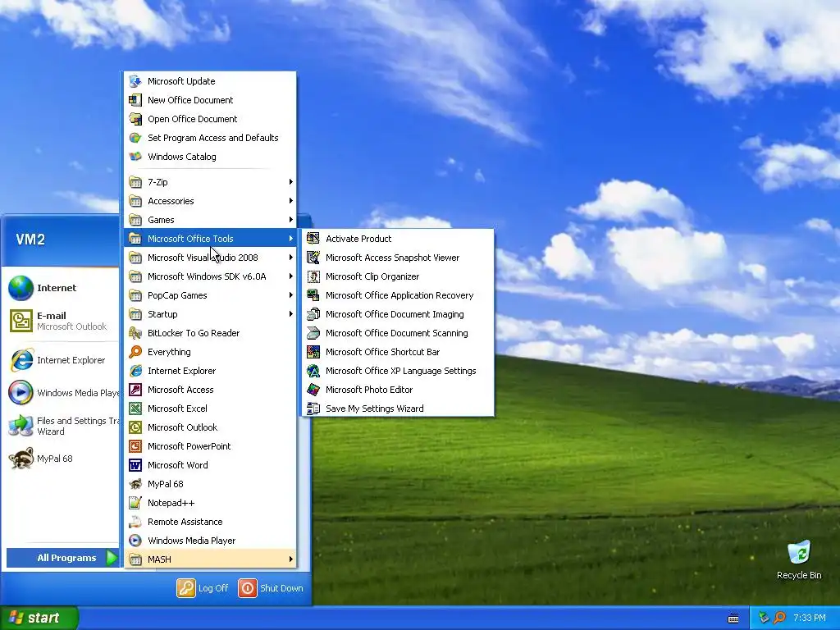
Task: Click the Microsoft Access icon
Action: click(135, 390)
